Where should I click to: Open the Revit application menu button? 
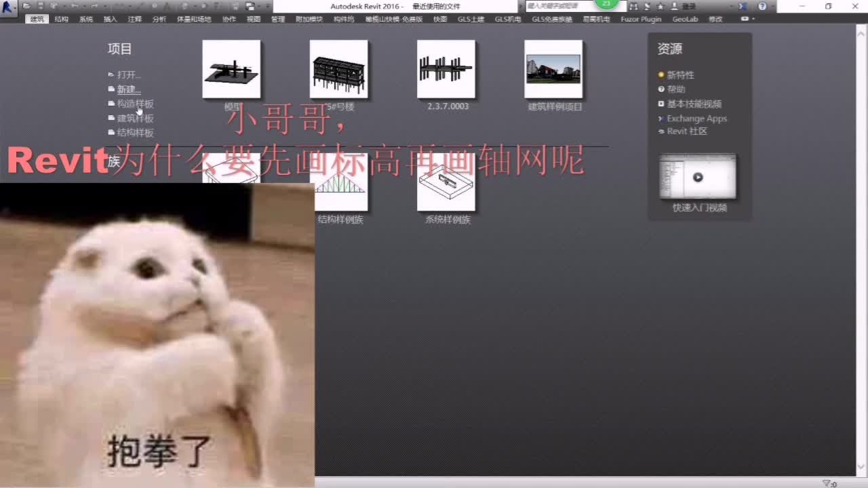[x=9, y=9]
